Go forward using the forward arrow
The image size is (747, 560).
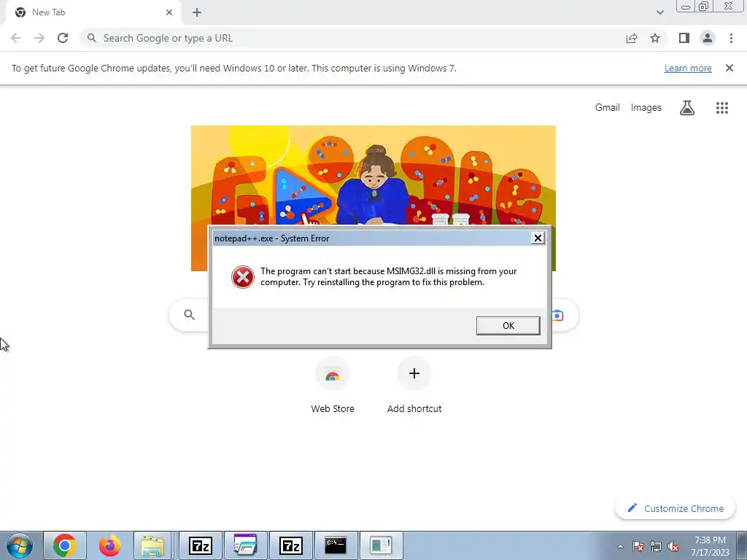click(39, 38)
